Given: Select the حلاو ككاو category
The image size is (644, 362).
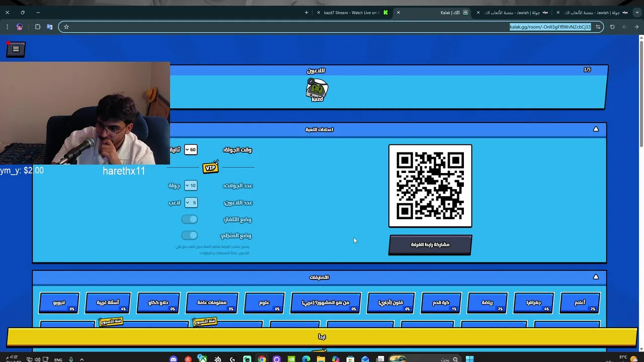Looking at the screenshot, I should coord(158,303).
